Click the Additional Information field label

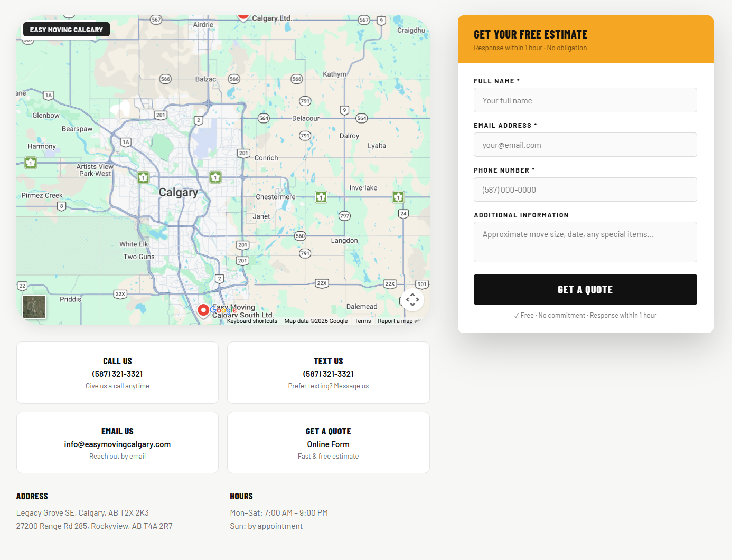521,215
